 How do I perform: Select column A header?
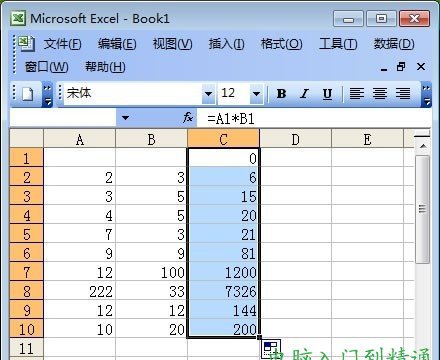click(x=80, y=139)
